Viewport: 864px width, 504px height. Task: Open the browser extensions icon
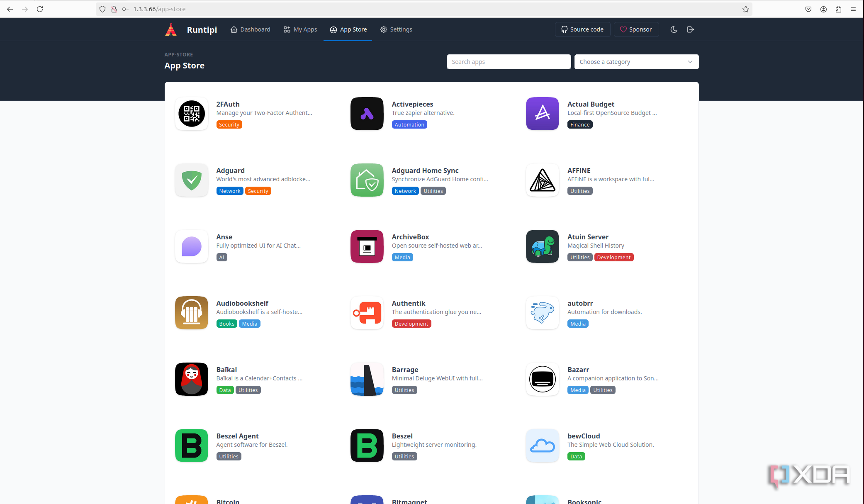click(838, 9)
